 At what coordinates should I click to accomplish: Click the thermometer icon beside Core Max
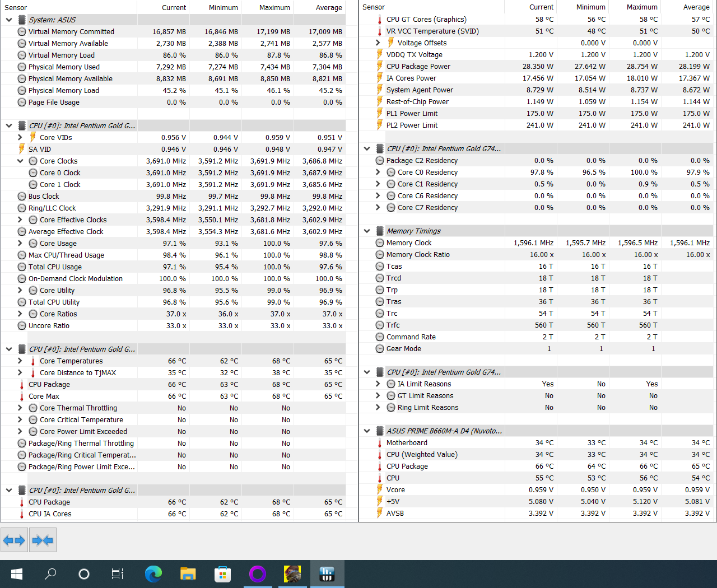pos(22,396)
